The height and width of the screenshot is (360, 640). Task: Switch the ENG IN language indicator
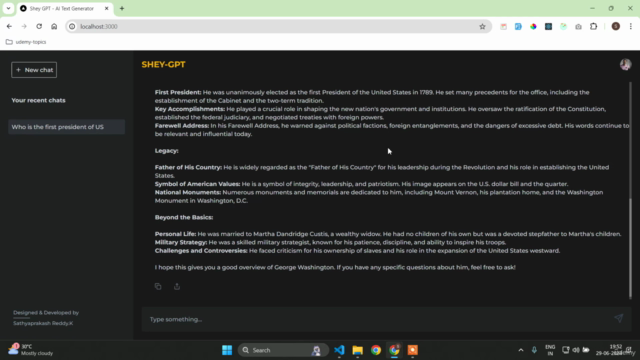click(550, 350)
